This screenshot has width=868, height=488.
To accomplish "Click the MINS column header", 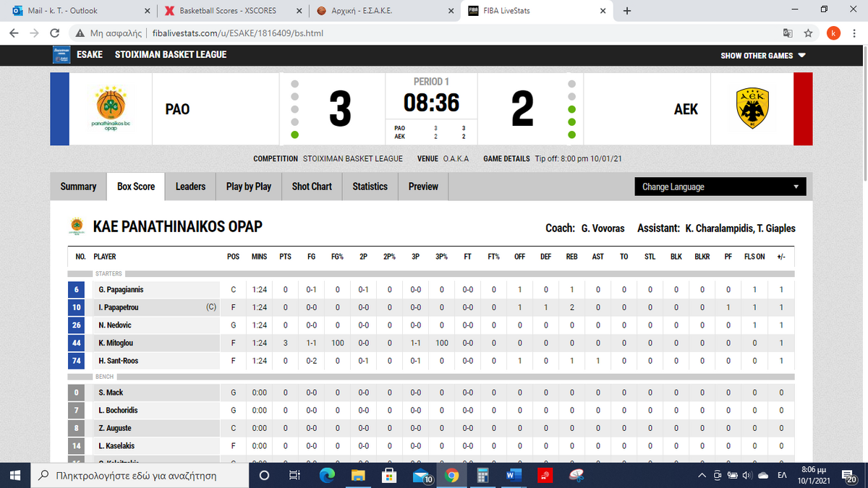I will pyautogui.click(x=259, y=257).
